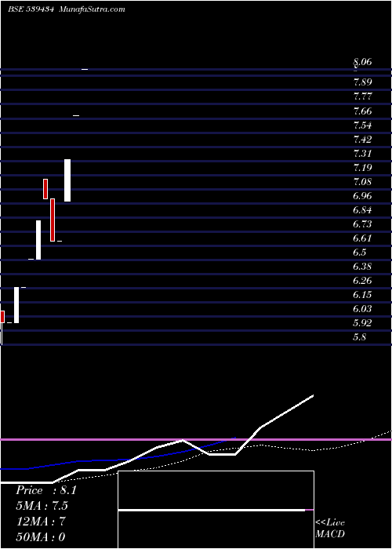
Task: Pick the 7.42 price axis value
Action: point(362,140)
